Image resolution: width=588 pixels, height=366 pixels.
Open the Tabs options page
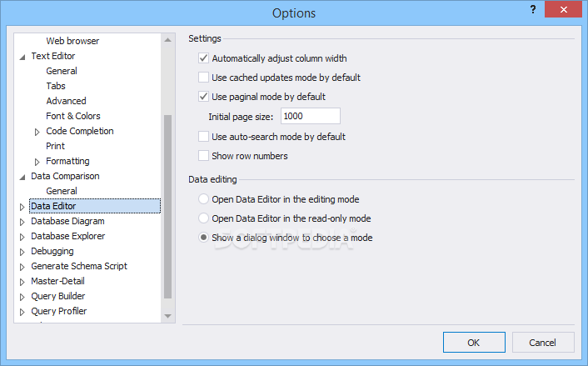point(56,86)
